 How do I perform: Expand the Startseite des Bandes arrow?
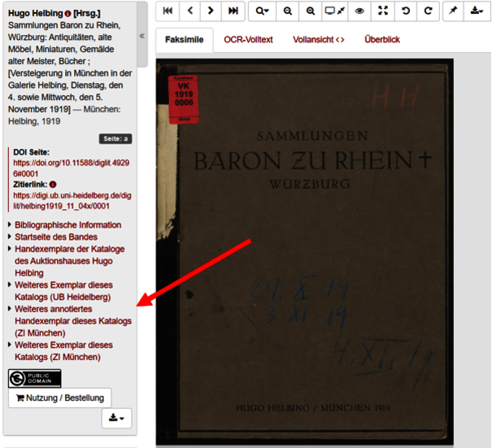tap(10, 237)
